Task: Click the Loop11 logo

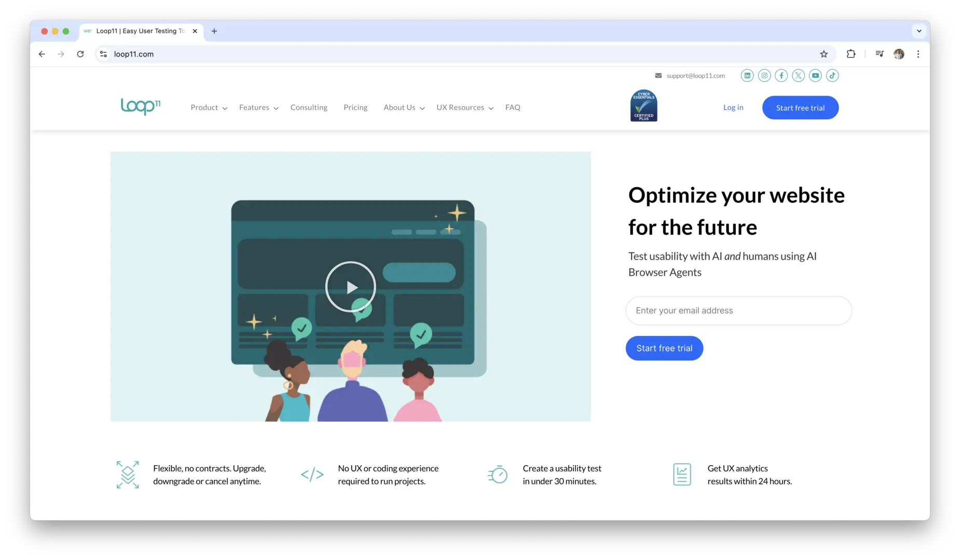Action: point(141,106)
